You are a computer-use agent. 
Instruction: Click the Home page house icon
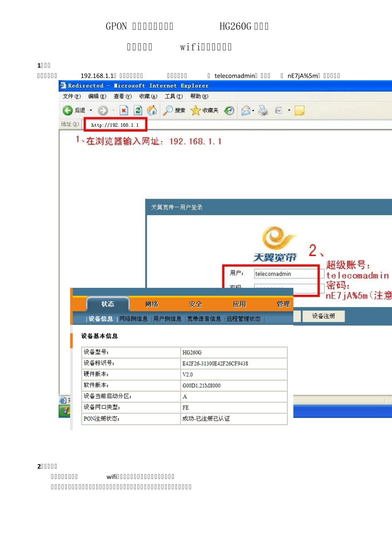[x=152, y=110]
